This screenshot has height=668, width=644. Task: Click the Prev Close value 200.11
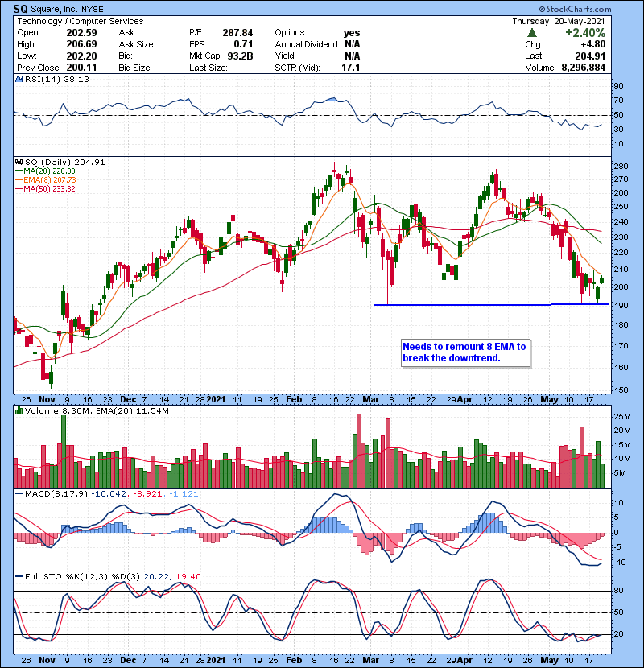pos(81,68)
